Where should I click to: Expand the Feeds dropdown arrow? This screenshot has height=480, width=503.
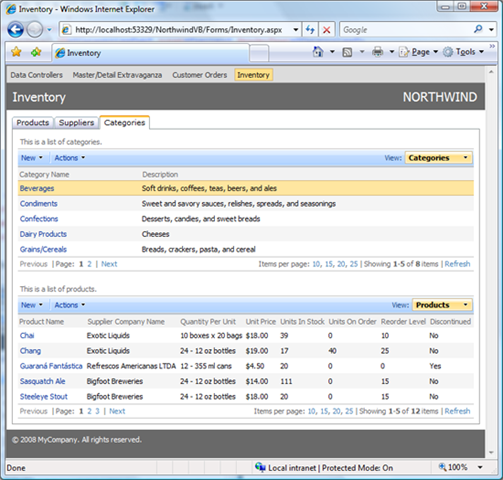point(362,52)
